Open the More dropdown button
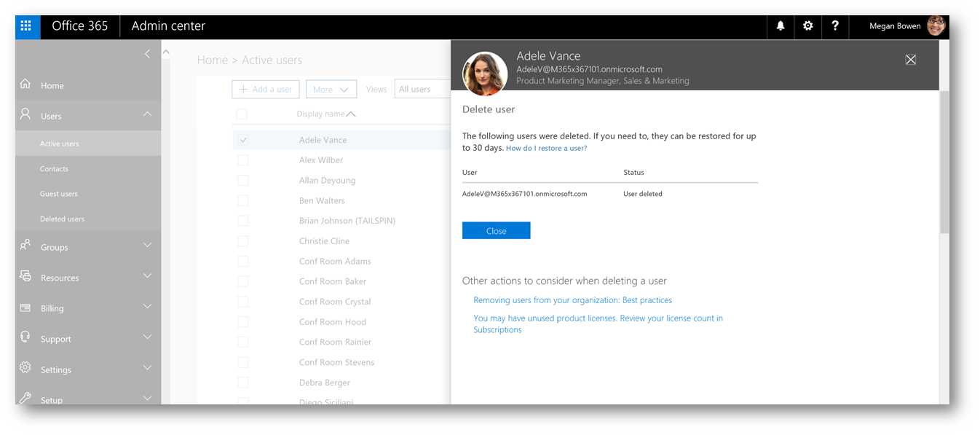Viewport: 980px width, 435px height. [x=331, y=90]
